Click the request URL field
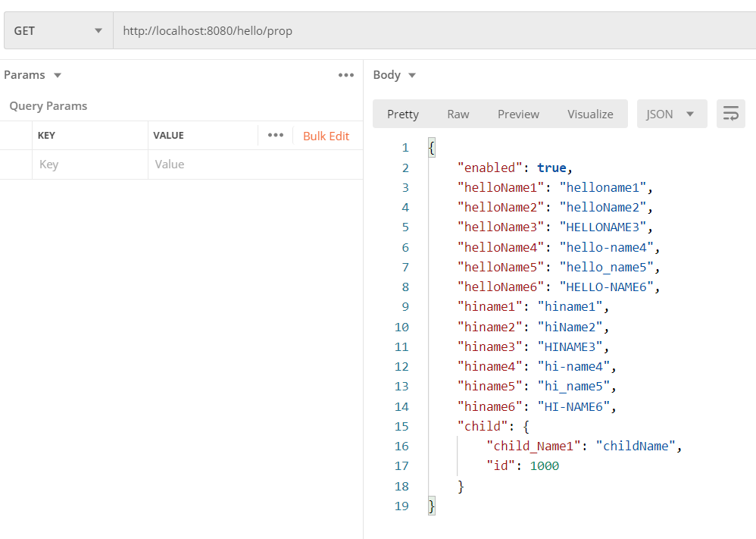 [x=434, y=31]
